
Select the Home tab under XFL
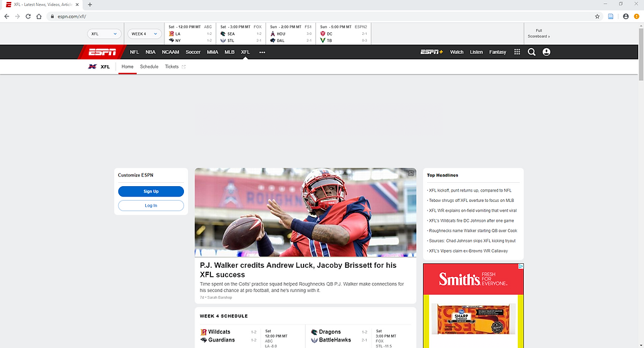coord(127,66)
